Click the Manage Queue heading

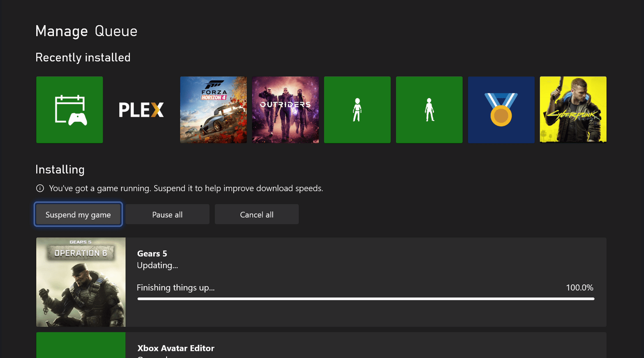86,31
